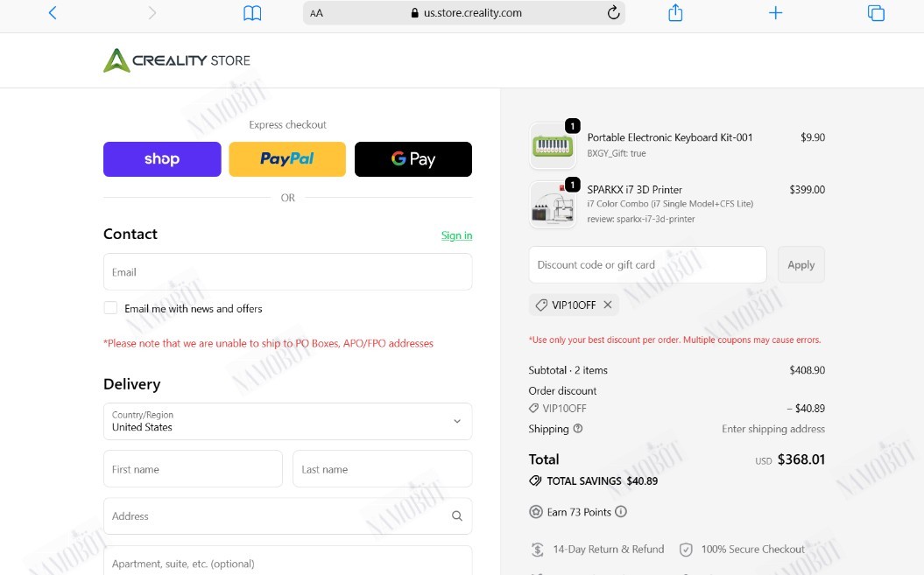
Task: Choose Google Pay express checkout
Action: tap(413, 159)
